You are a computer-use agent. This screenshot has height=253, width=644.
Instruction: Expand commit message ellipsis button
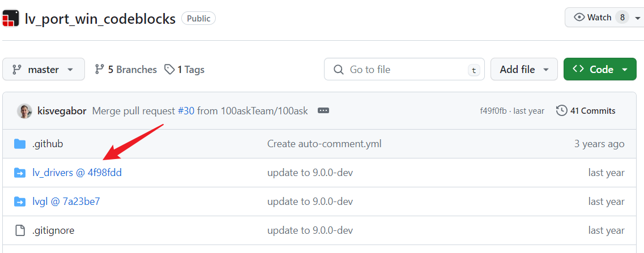[323, 111]
